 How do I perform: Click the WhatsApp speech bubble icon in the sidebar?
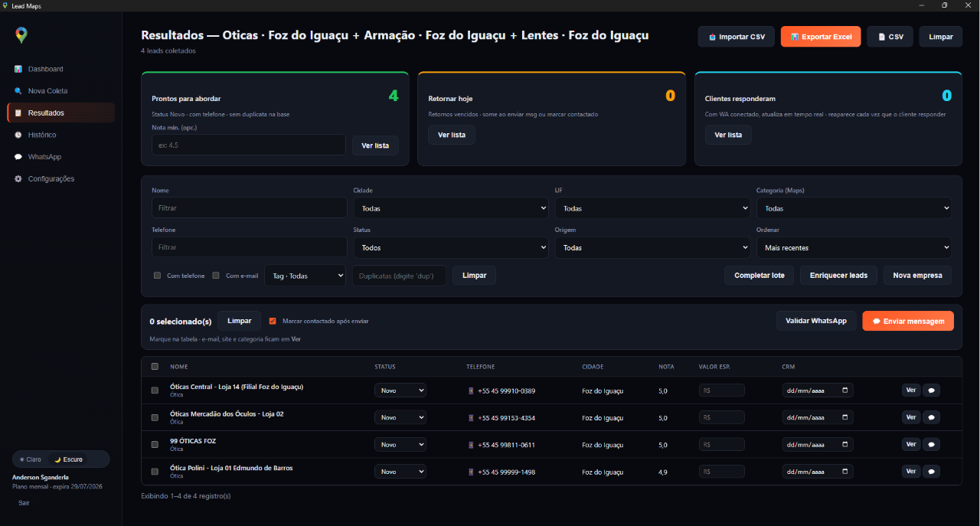(x=18, y=157)
